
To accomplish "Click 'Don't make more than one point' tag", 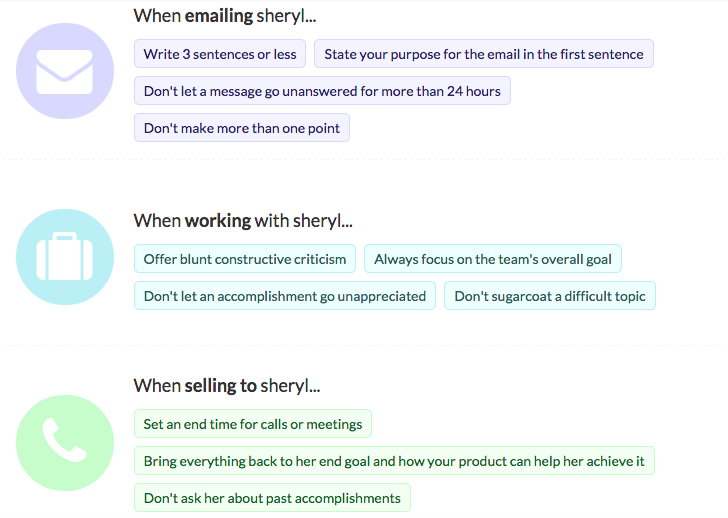I will coord(242,128).
